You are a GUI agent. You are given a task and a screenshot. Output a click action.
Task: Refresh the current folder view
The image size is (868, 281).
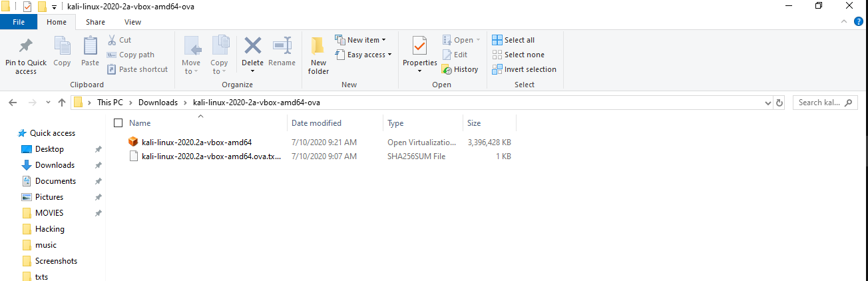pos(780,103)
